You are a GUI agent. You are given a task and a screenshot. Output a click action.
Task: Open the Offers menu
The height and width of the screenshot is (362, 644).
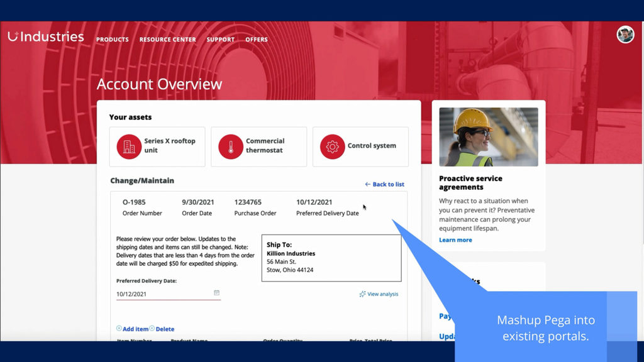[257, 40]
